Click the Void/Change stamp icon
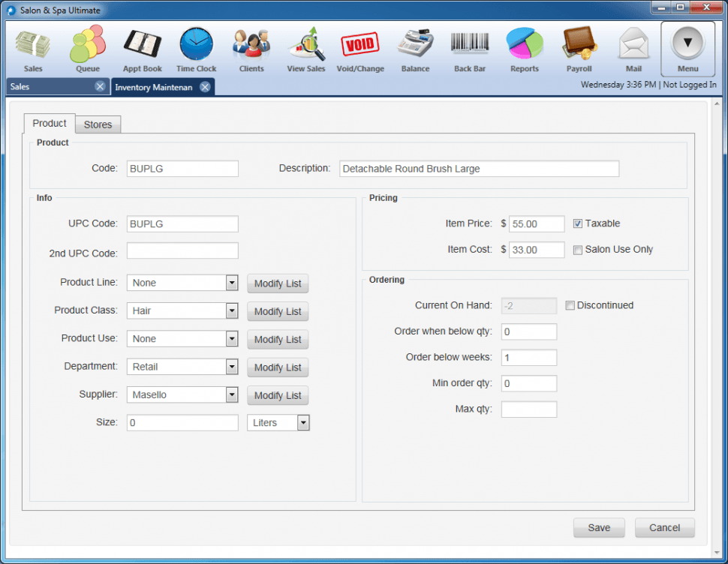728x564 pixels. pos(360,46)
